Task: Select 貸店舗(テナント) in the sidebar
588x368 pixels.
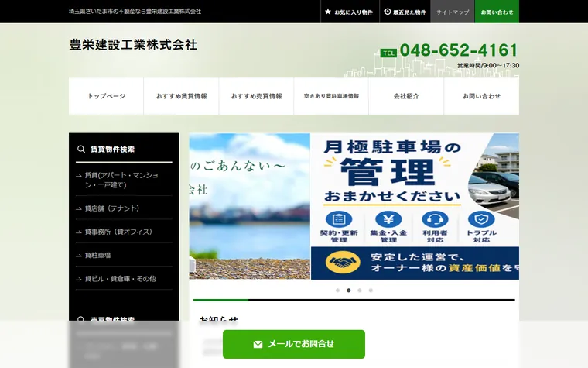Action: coord(124,208)
